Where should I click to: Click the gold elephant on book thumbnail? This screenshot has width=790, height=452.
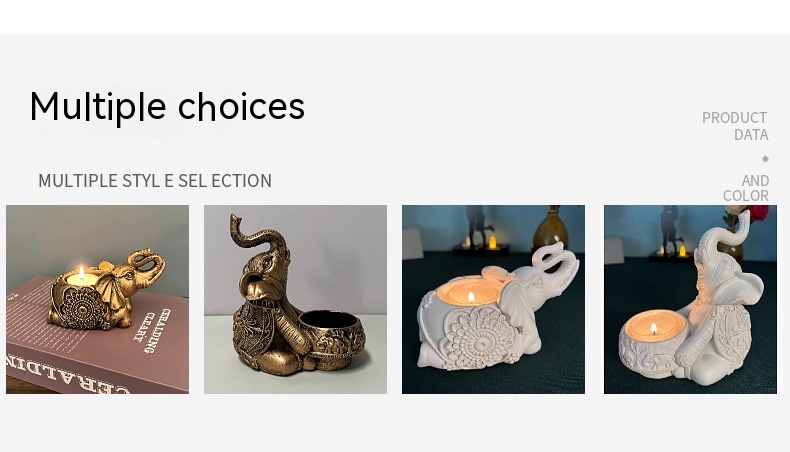tap(97, 299)
